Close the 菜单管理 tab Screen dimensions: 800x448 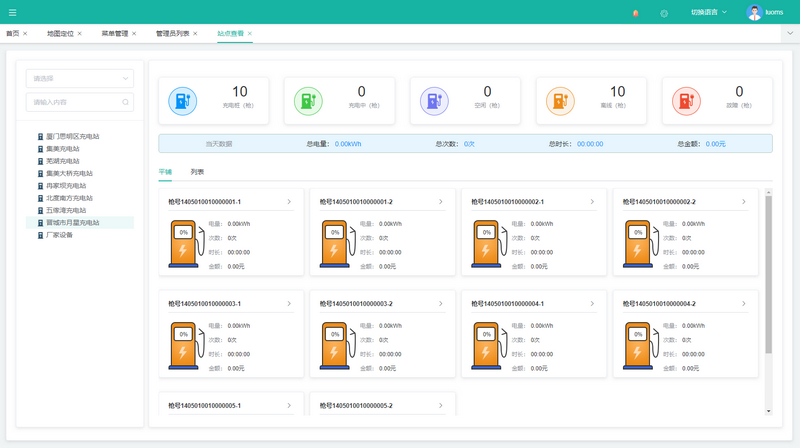134,34
